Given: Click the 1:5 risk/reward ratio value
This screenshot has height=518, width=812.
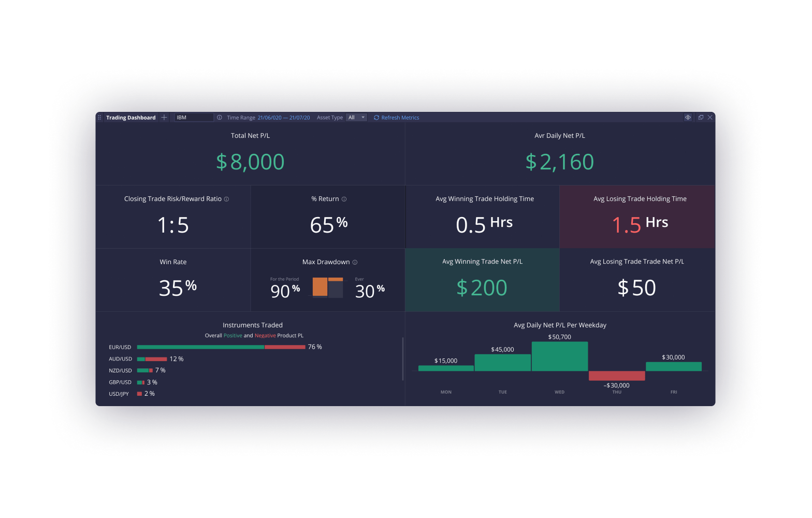Looking at the screenshot, I should pos(173,225).
